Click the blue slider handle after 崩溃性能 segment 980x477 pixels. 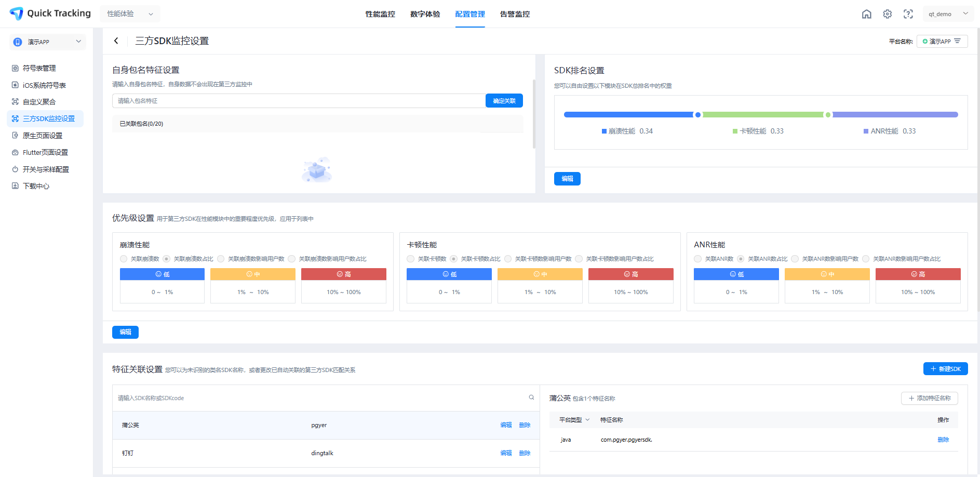[697, 115]
